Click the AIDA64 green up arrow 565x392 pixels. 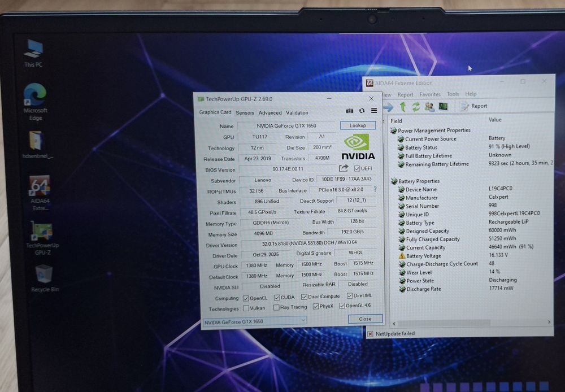click(x=403, y=107)
